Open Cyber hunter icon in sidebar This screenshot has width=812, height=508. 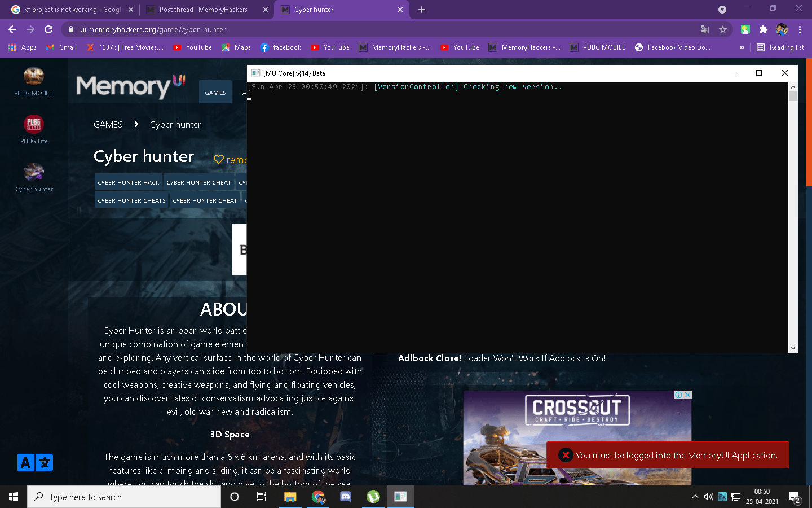pyautogui.click(x=34, y=172)
